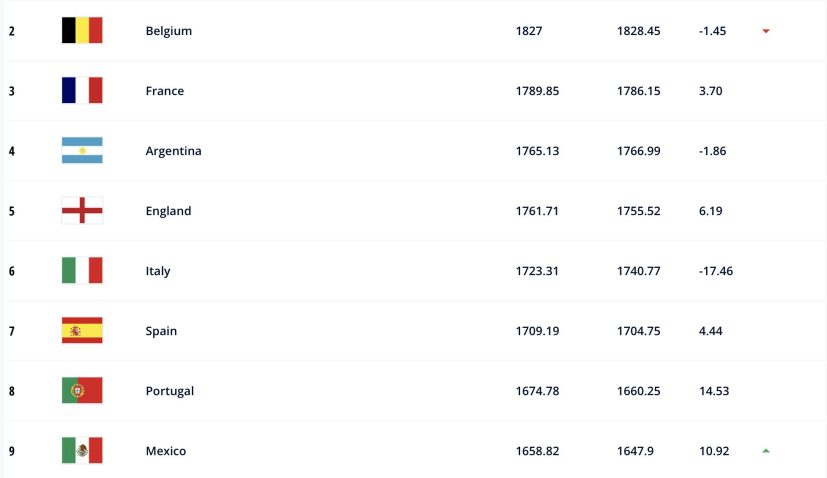The width and height of the screenshot is (827, 478).
Task: Click the Italy flag icon
Action: [x=82, y=271]
